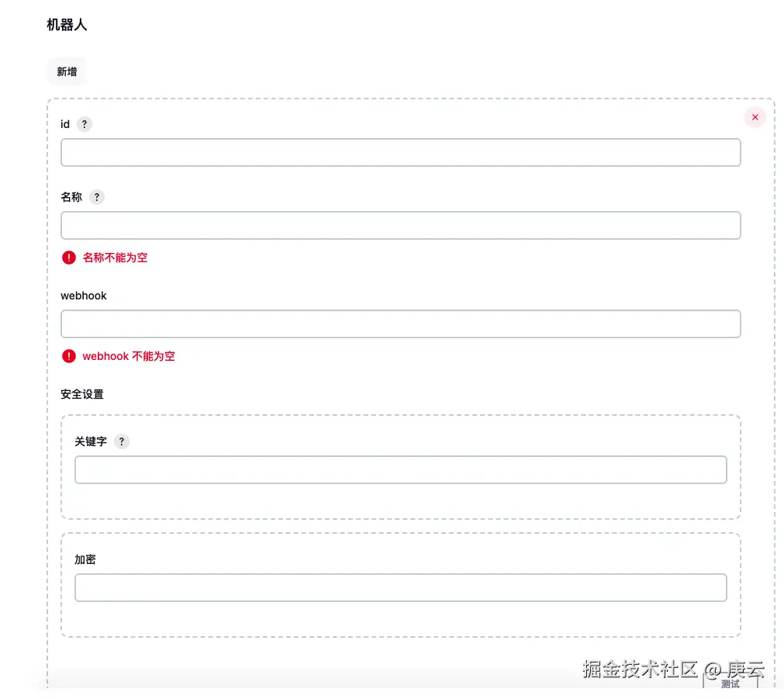Focus the id input field

[400, 153]
